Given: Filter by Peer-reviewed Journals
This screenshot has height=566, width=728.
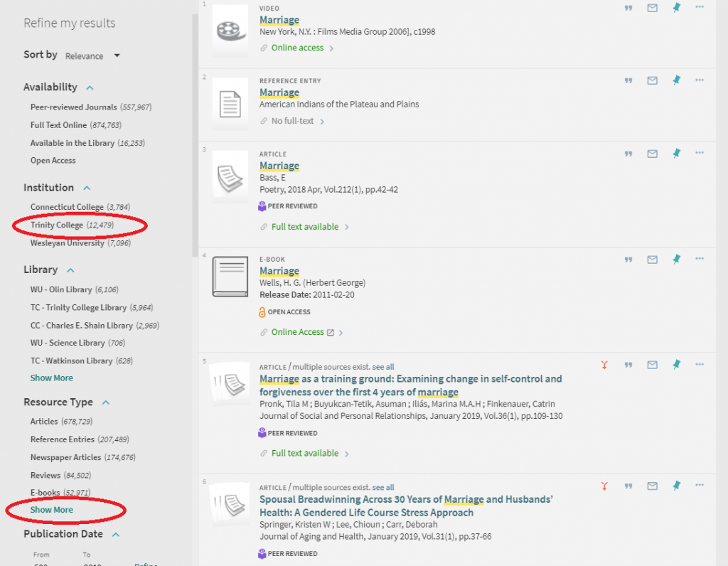Looking at the screenshot, I should pos(91,107).
